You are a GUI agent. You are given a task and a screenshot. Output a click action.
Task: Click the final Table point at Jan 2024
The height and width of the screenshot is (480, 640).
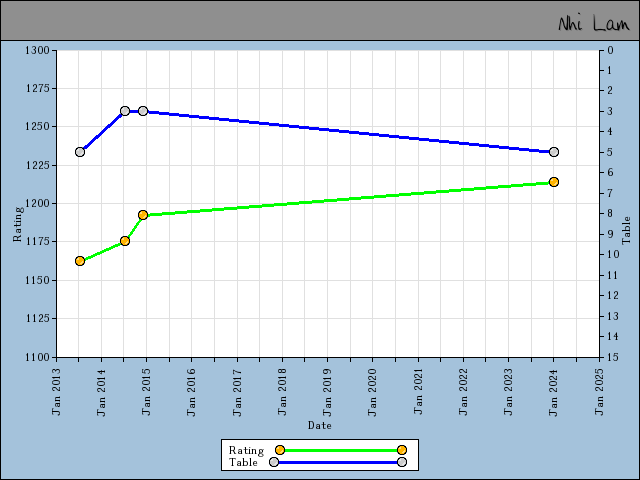553,152
